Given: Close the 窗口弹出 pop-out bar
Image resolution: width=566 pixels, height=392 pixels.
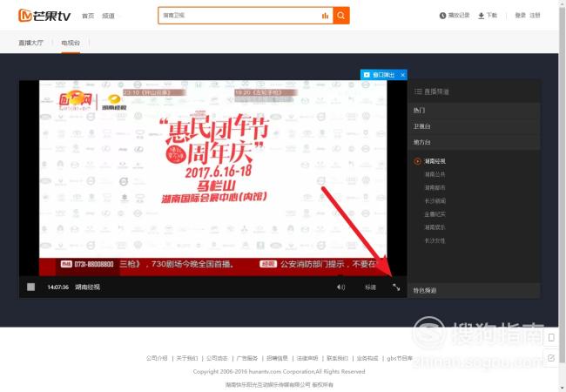Looking at the screenshot, I should (402, 75).
